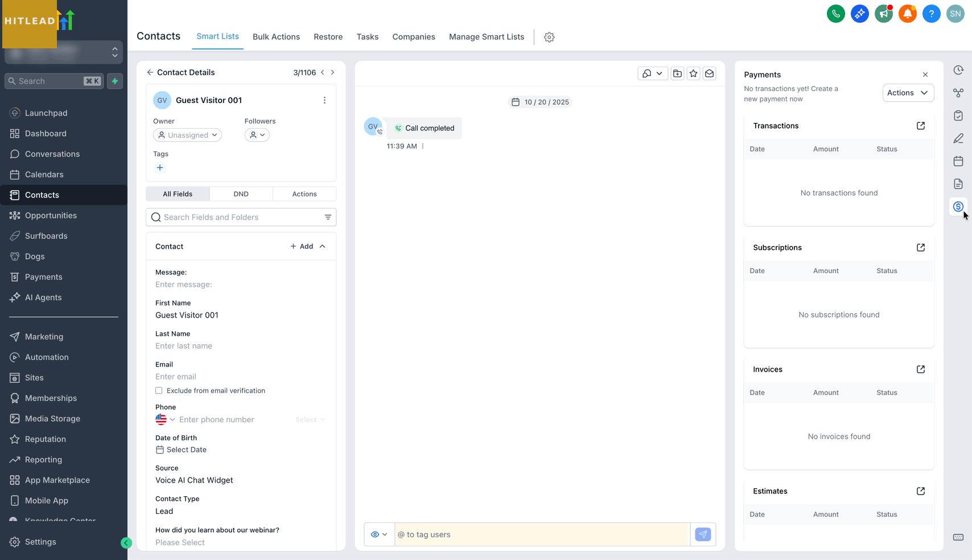This screenshot has height=560, width=972.
Task: Open the Call completed message options
Action: point(423,146)
